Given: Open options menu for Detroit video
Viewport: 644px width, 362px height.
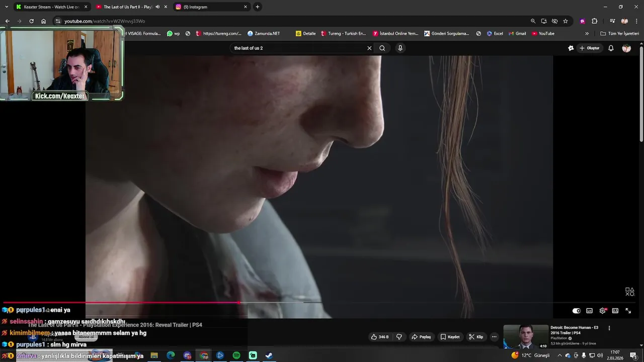Looking at the screenshot, I should 609,328.
